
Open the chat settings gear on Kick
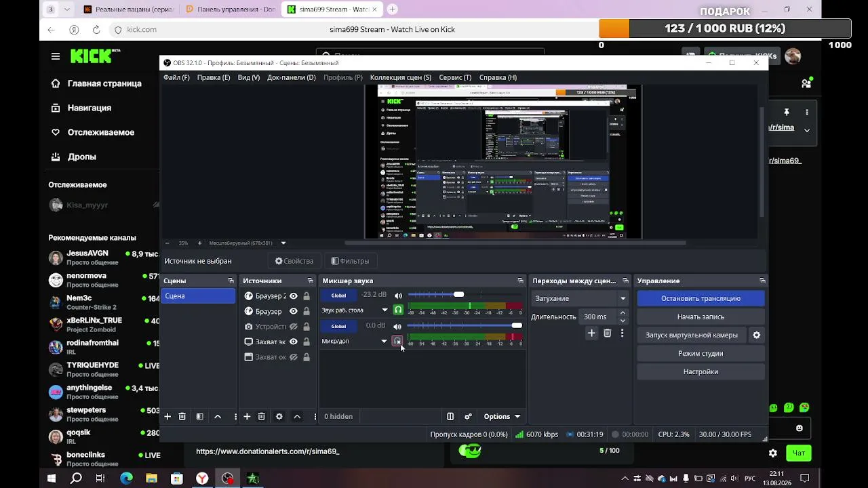(x=773, y=453)
